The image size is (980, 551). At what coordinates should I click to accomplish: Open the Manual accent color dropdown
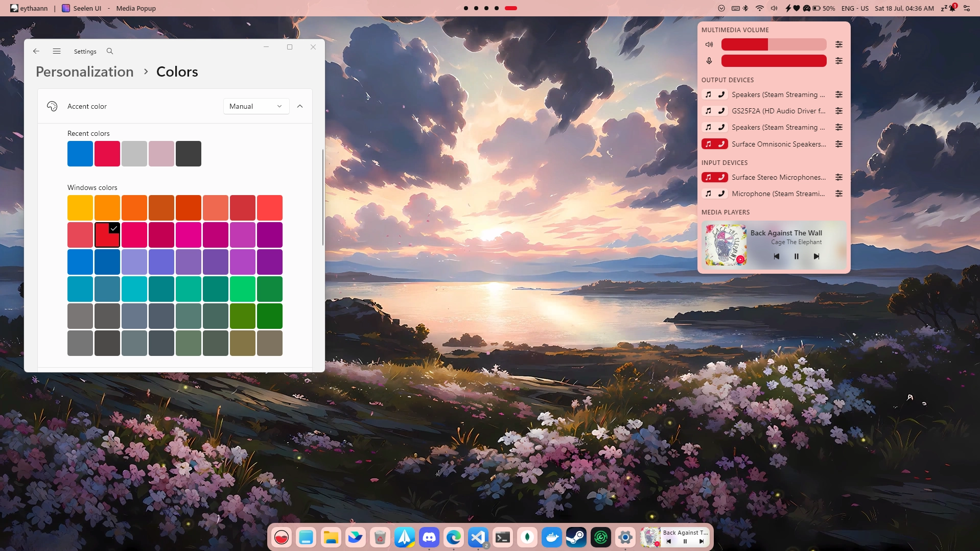pos(256,106)
